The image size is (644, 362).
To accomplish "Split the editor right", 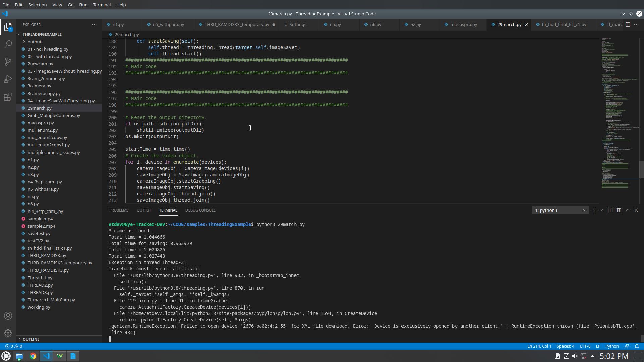I will click(x=628, y=24).
